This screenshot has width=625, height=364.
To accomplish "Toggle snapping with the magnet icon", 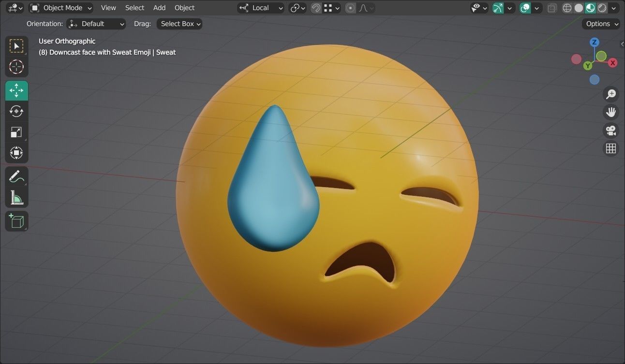I will coord(316,8).
